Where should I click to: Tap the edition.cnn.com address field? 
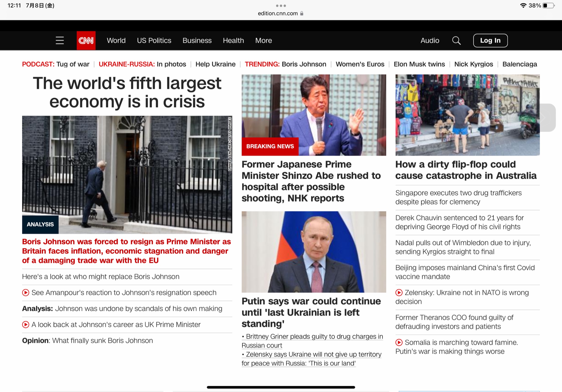coord(278,13)
